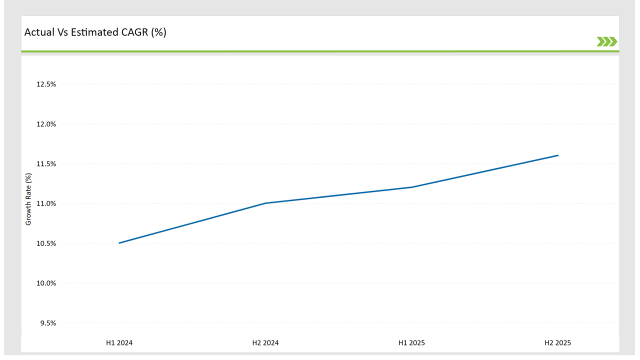Viewport: 640px width, 360px height.
Task: Click the line's H2 2025 end point
Action: coord(558,156)
